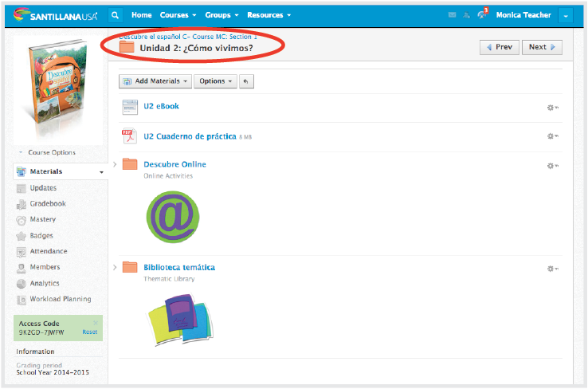Click the Biblioteca temática folder icon

(130, 267)
